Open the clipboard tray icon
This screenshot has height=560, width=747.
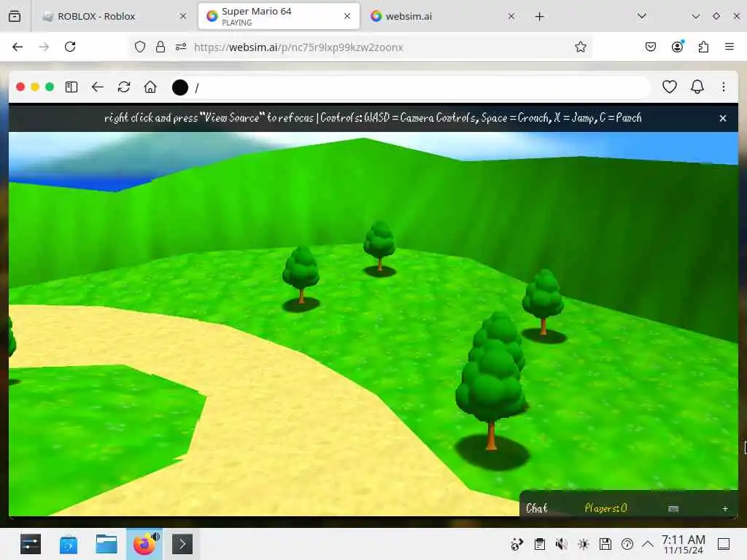540,544
